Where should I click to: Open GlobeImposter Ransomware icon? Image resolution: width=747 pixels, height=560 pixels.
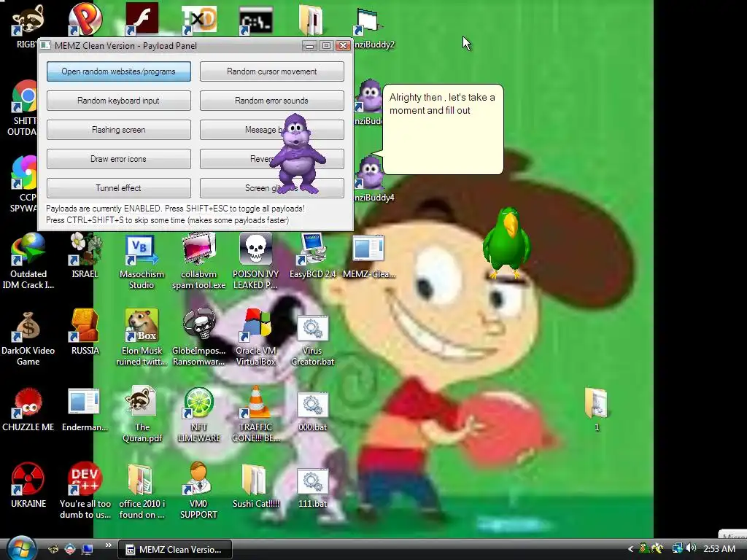pos(198,338)
